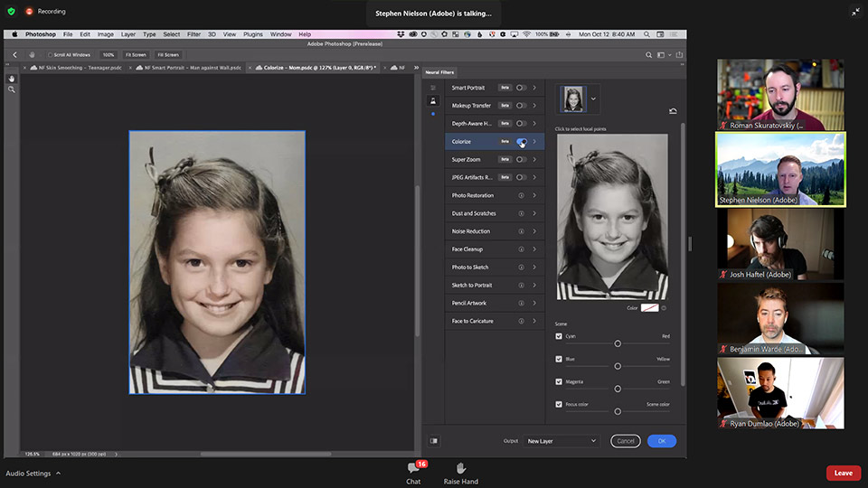
Task: Show all filters list icon in Neural Filters
Action: [433, 88]
